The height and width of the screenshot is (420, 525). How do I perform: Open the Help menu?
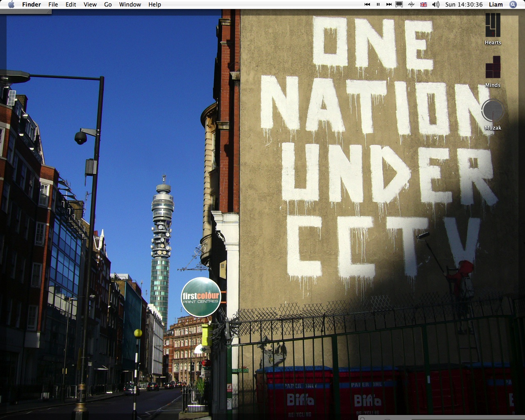pyautogui.click(x=155, y=5)
